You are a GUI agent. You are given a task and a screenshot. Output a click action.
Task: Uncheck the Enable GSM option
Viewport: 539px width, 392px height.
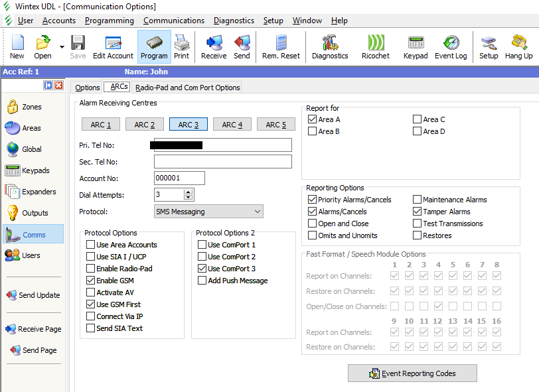point(90,281)
